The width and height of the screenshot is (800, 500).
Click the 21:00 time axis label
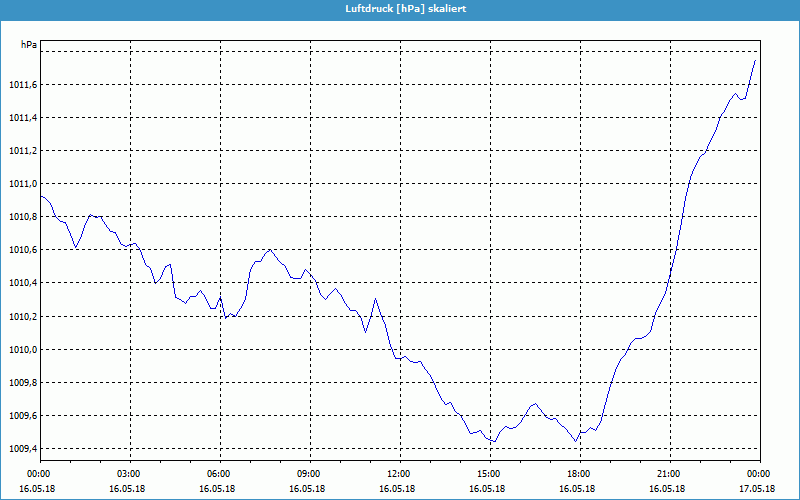point(668,474)
